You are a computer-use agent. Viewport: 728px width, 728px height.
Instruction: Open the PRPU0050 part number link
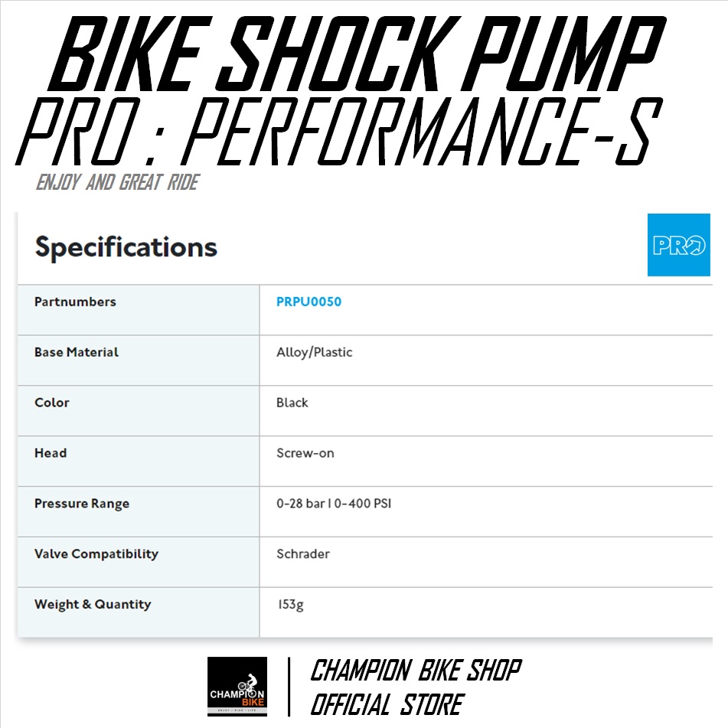(x=309, y=302)
